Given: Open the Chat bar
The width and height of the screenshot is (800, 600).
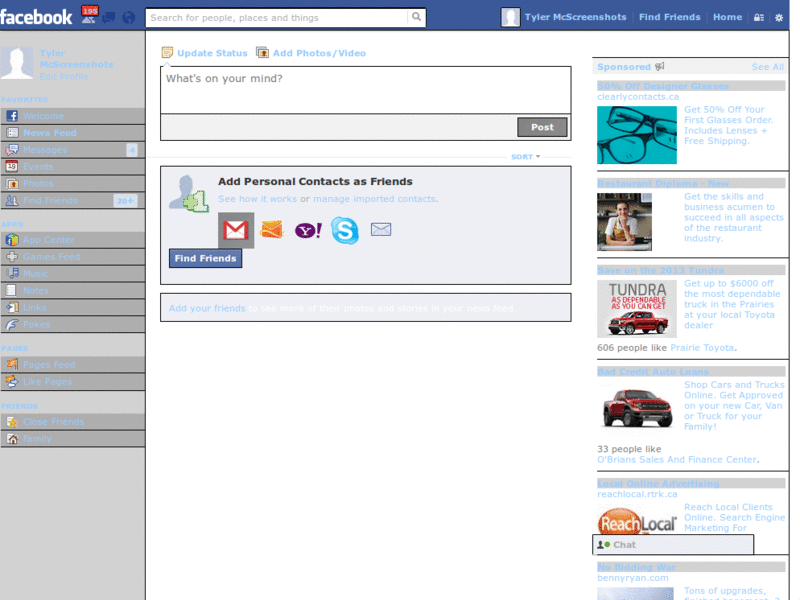Looking at the screenshot, I should (x=673, y=544).
